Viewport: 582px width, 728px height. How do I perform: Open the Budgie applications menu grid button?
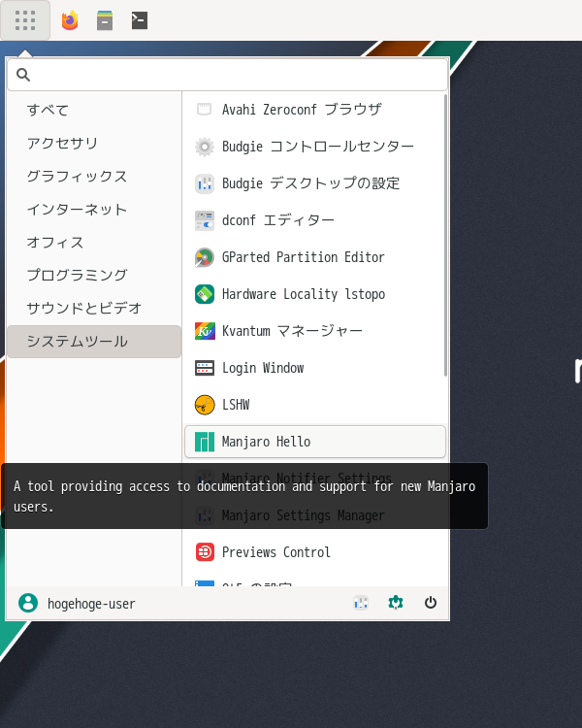(x=25, y=20)
